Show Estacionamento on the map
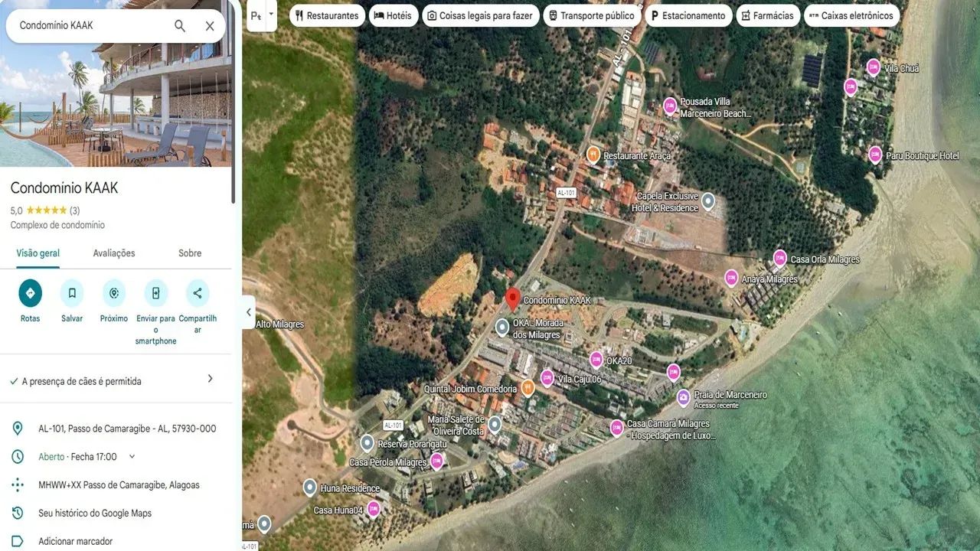The height and width of the screenshot is (551, 980). click(x=688, y=15)
